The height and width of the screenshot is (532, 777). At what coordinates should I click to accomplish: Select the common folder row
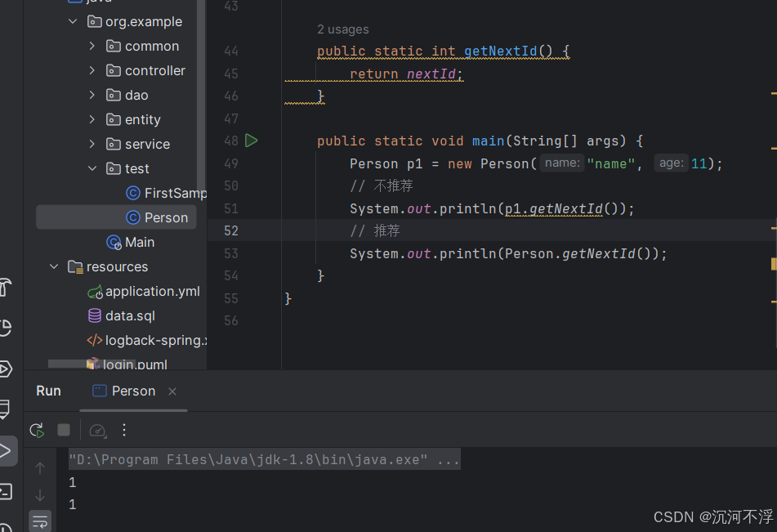142,46
